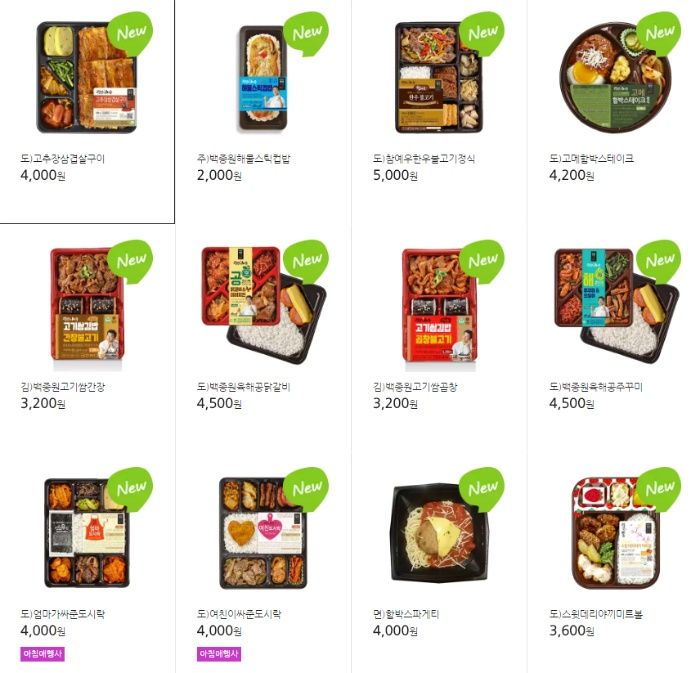Viewport: 700px width, 673px height.
Task: Click the New badge on 고추장삼겹살구이
Action: coord(130,33)
